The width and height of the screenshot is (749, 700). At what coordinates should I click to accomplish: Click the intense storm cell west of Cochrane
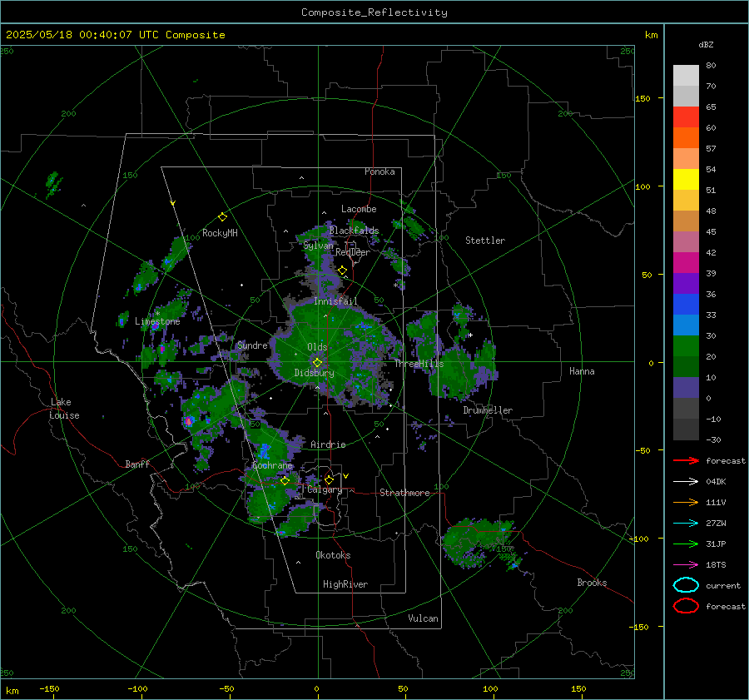(189, 421)
